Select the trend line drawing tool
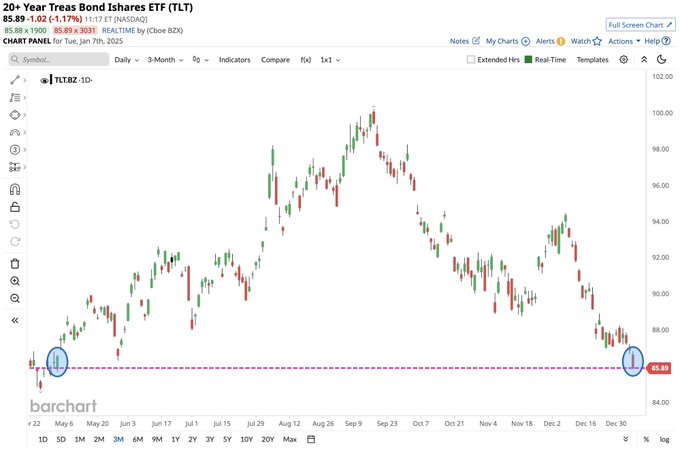The image size is (680, 449). [x=15, y=80]
